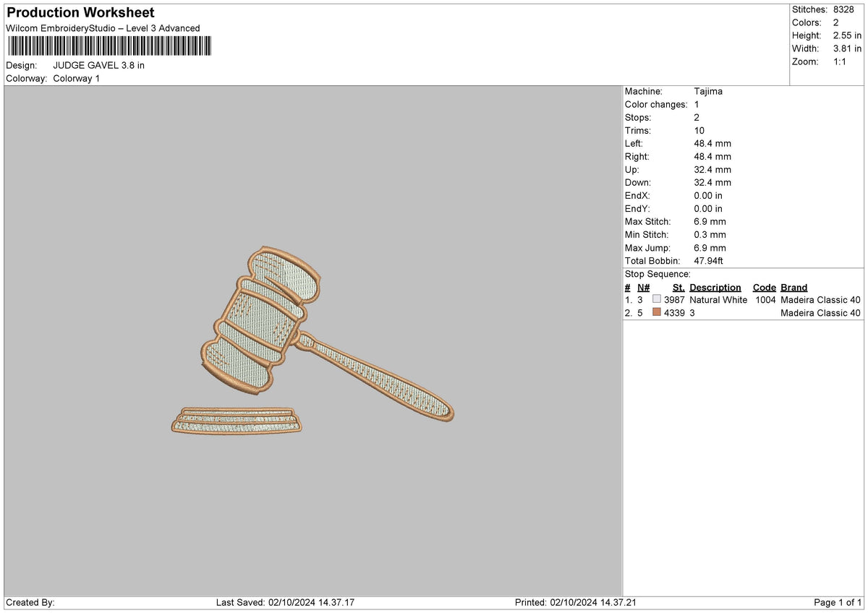
Task: Click the Tajima machine field
Action: tap(707, 91)
